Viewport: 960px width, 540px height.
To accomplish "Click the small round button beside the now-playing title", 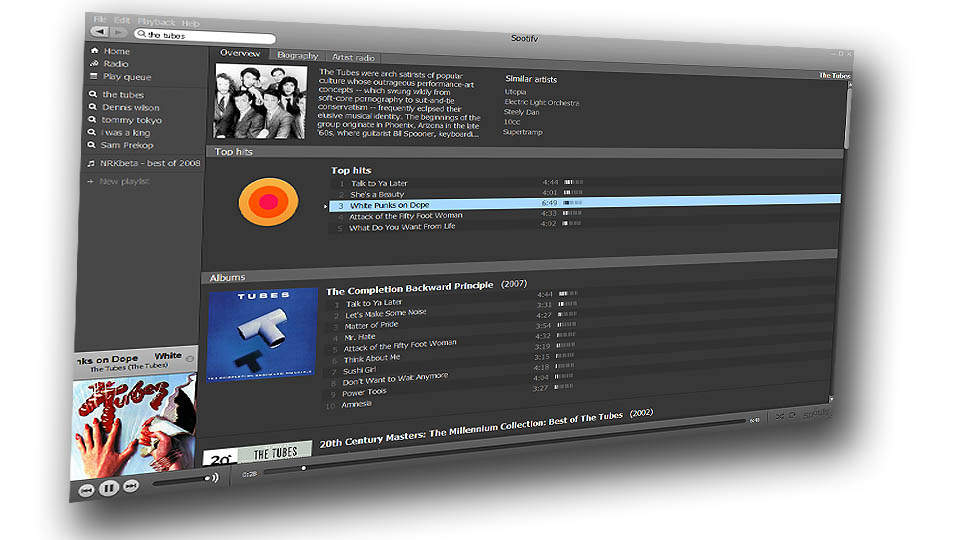I will tap(190, 359).
